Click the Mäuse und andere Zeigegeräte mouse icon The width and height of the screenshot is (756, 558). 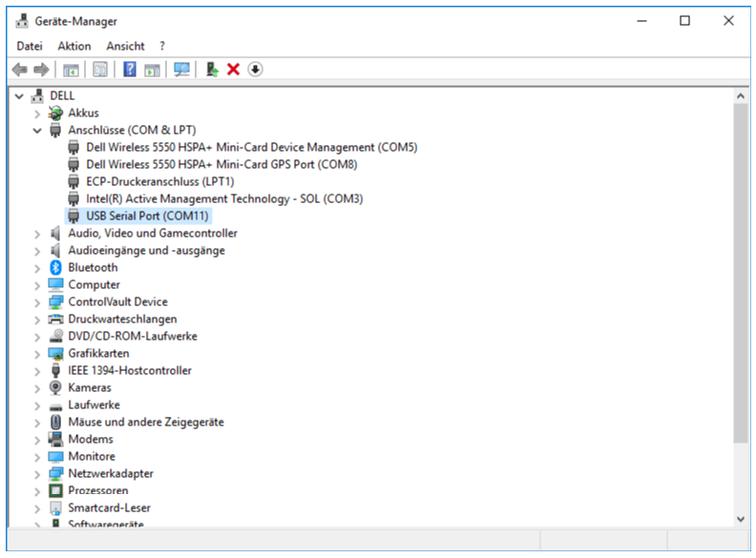tap(56, 422)
